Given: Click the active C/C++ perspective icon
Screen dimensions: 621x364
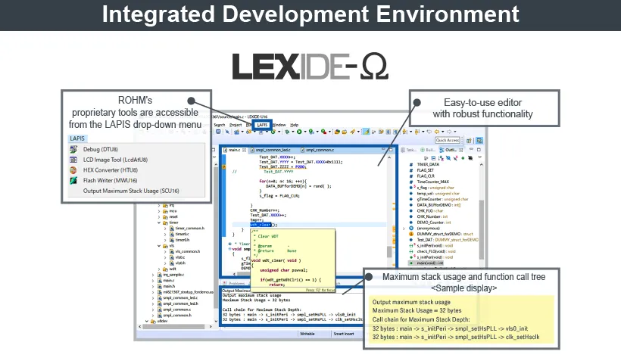Looking at the screenshot, I should click(x=479, y=141).
